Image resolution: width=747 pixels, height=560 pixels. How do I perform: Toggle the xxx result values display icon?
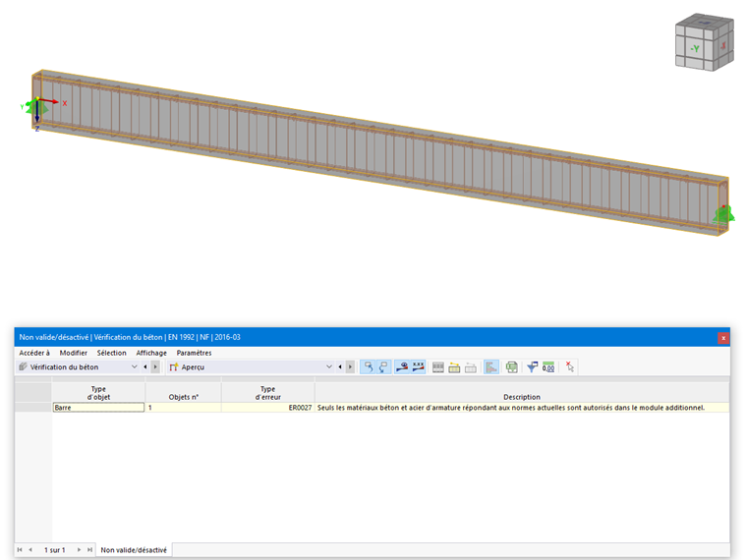[x=419, y=366]
